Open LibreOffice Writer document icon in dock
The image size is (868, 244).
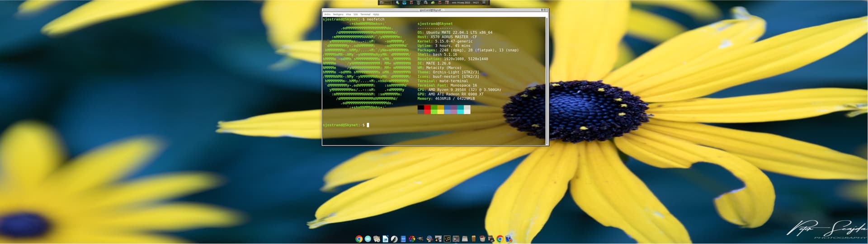click(x=385, y=239)
